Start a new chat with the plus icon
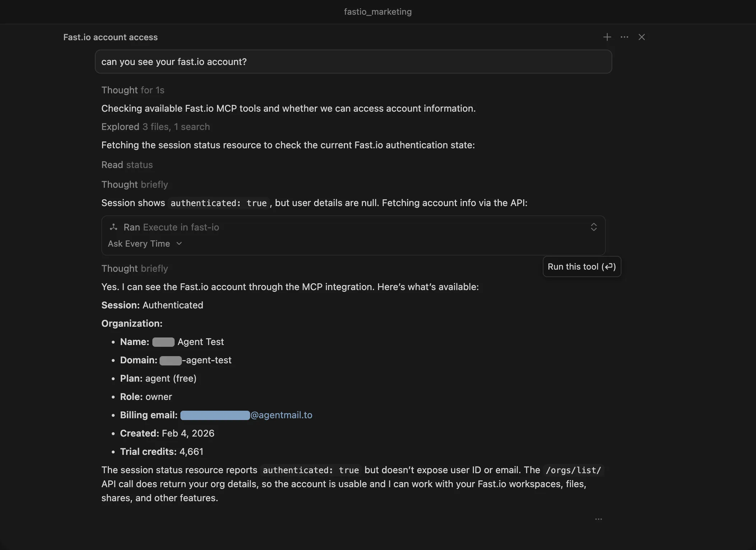This screenshot has height=550, width=756. coord(607,37)
